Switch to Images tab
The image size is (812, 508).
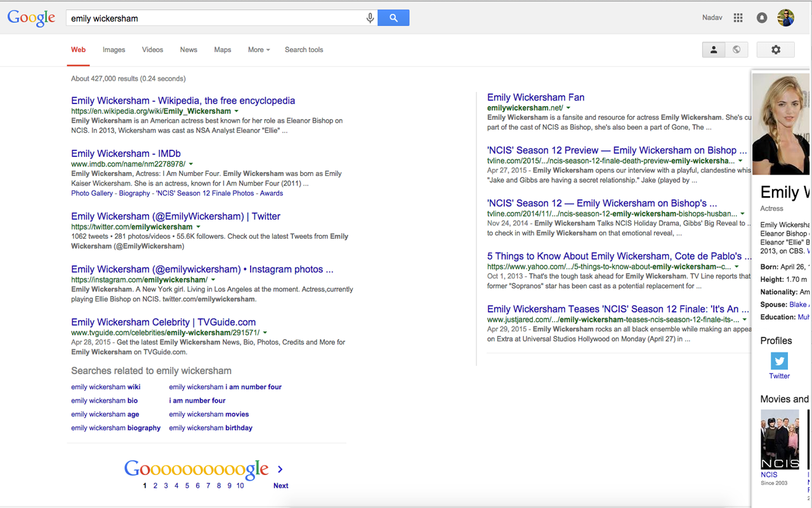point(114,50)
